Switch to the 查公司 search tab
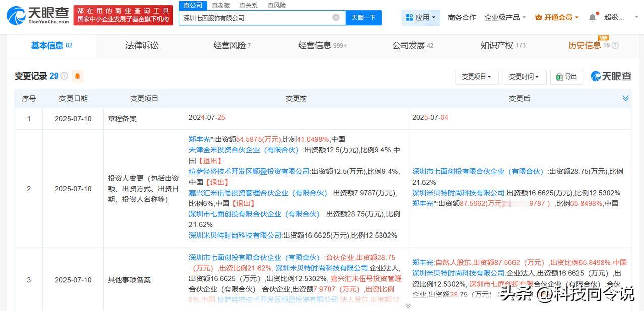 click(193, 5)
